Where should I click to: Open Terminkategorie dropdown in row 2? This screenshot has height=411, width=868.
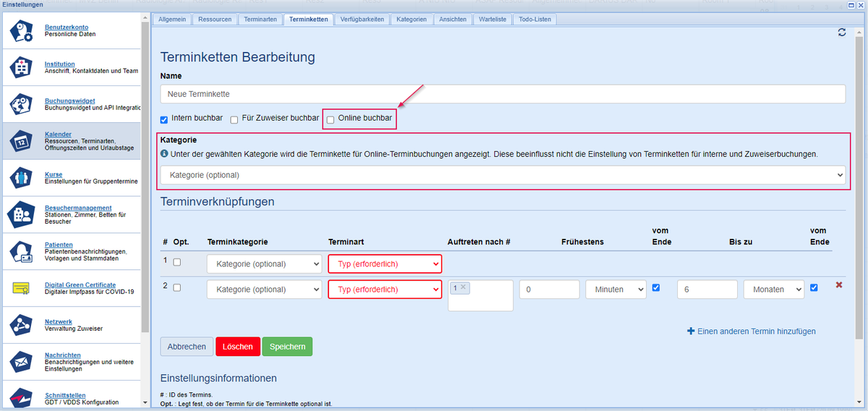click(x=264, y=289)
